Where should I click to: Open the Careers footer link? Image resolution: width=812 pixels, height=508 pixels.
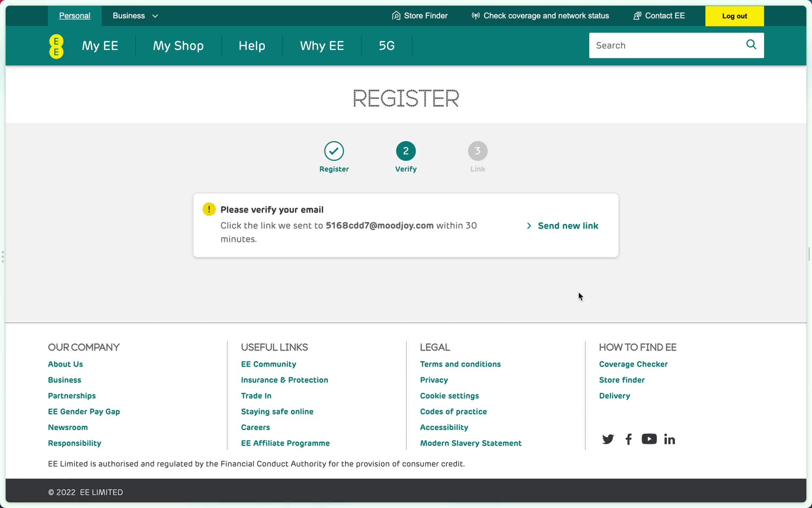pos(255,427)
